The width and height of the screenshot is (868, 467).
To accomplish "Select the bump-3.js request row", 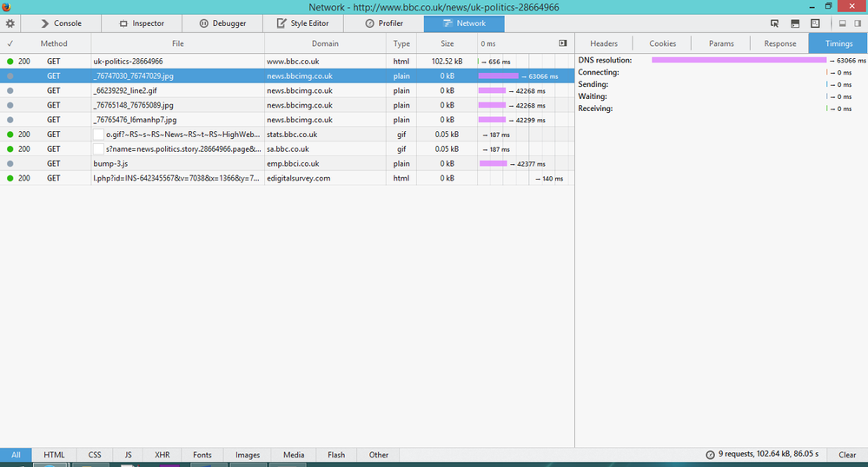I will pos(287,164).
